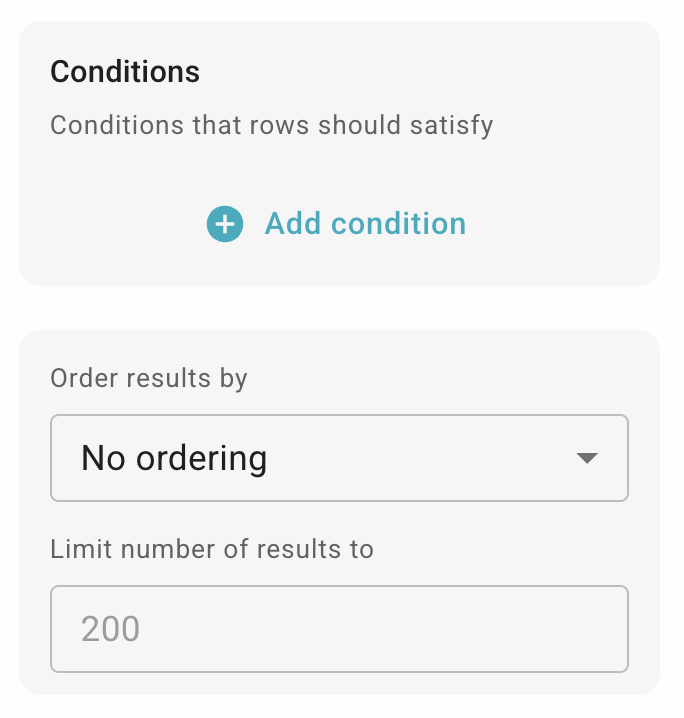
Task: Click the word Limit in limit label
Action: [x=74, y=549]
